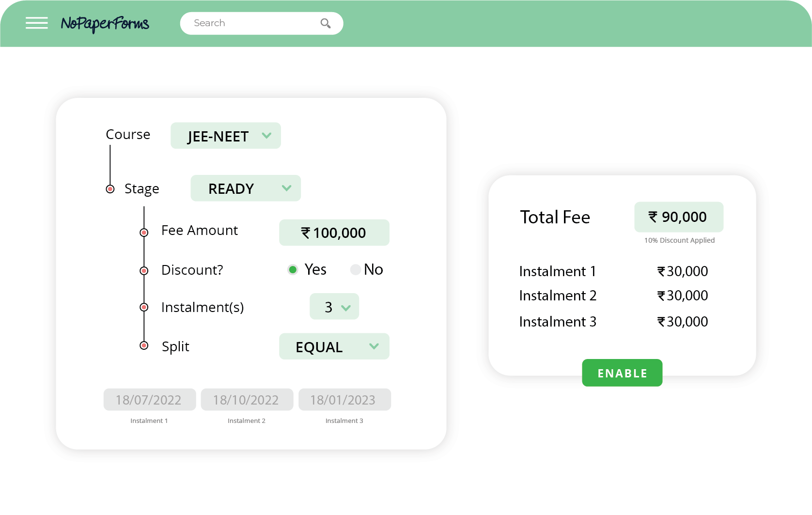Open the hamburger menu
Image resolution: width=812 pixels, height=515 pixels.
(x=37, y=23)
